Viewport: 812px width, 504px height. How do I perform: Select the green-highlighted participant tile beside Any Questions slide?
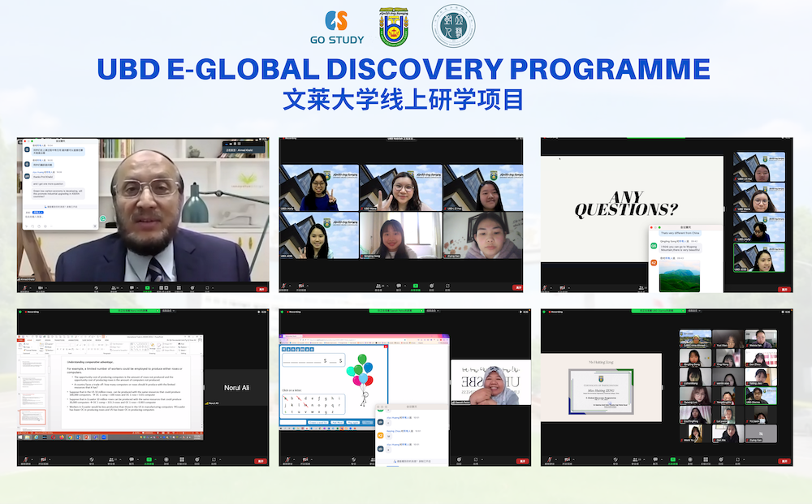click(759, 258)
